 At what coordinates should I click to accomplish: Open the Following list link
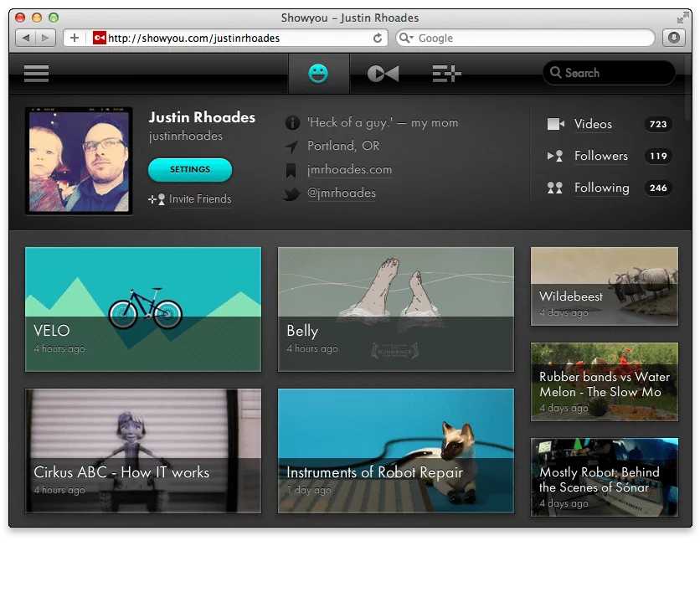602,188
